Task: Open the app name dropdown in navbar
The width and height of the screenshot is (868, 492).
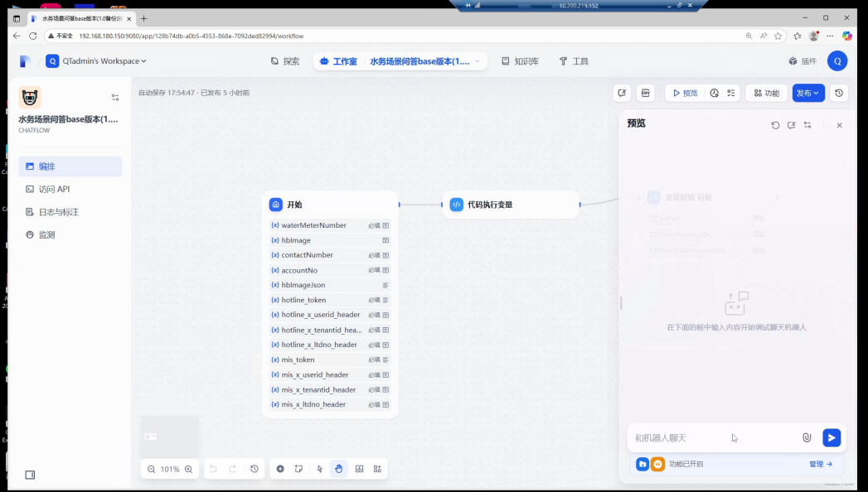Action: tap(477, 61)
